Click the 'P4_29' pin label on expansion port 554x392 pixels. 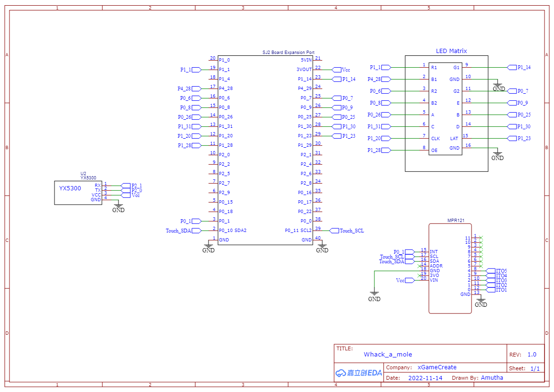pyautogui.click(x=305, y=89)
